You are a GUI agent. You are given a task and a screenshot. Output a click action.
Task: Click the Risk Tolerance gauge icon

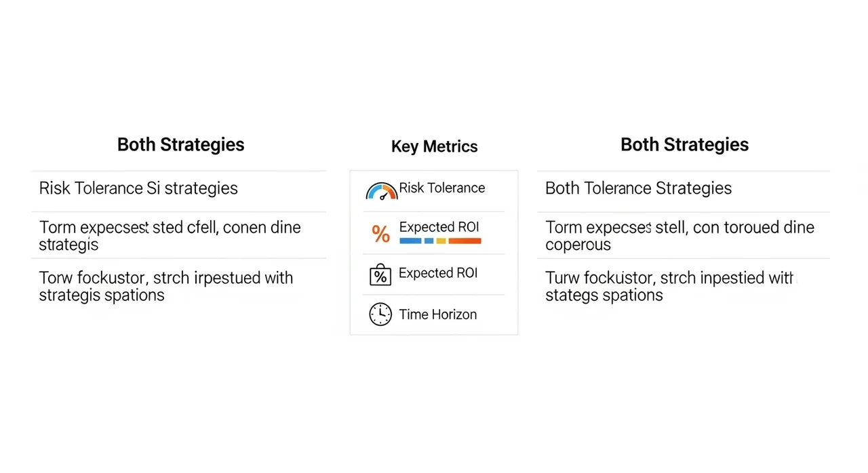[382, 191]
